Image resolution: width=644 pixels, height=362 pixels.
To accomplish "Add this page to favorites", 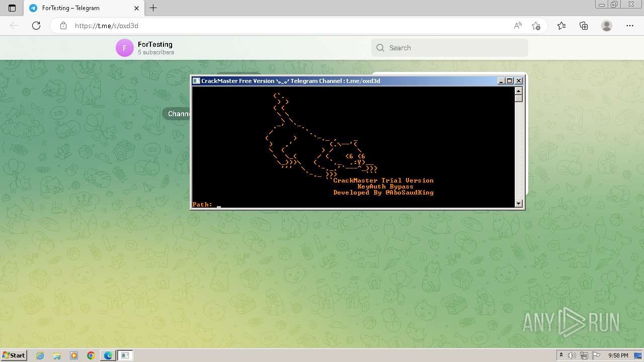I will 536,26.
